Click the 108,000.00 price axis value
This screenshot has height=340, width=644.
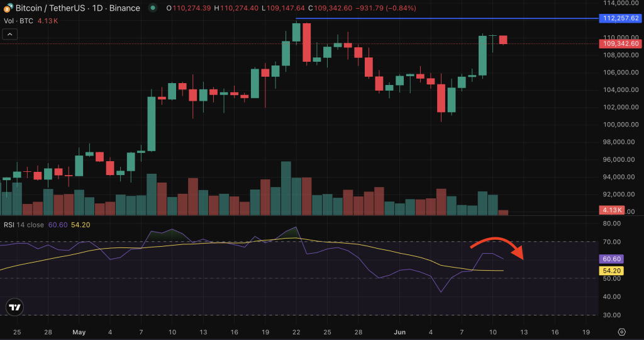621,55
